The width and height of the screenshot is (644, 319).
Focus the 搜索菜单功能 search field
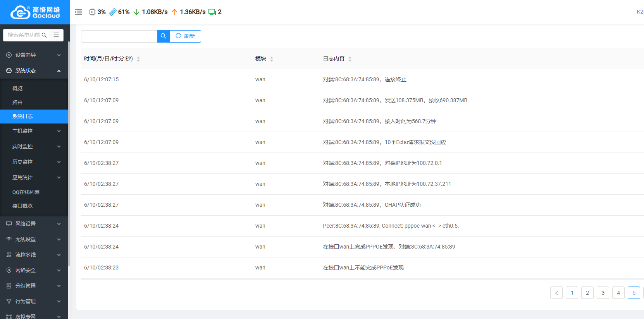coord(24,35)
